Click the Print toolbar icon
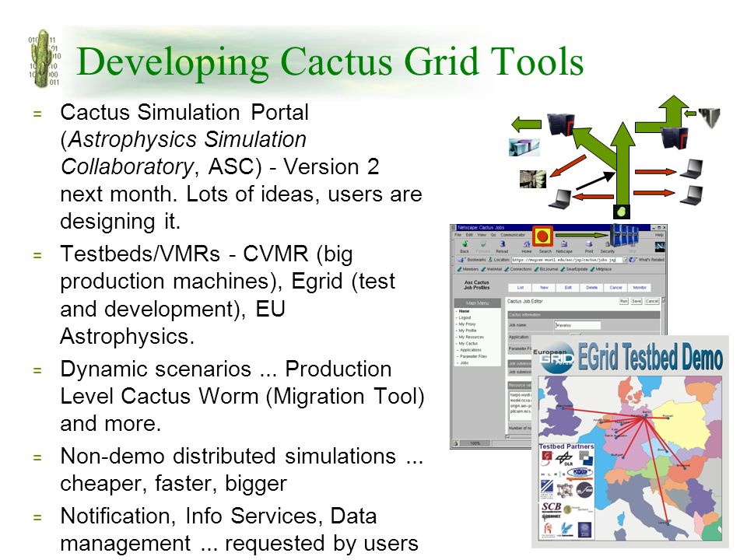Image resolution: width=747 pixels, height=560 pixels. coord(589,247)
